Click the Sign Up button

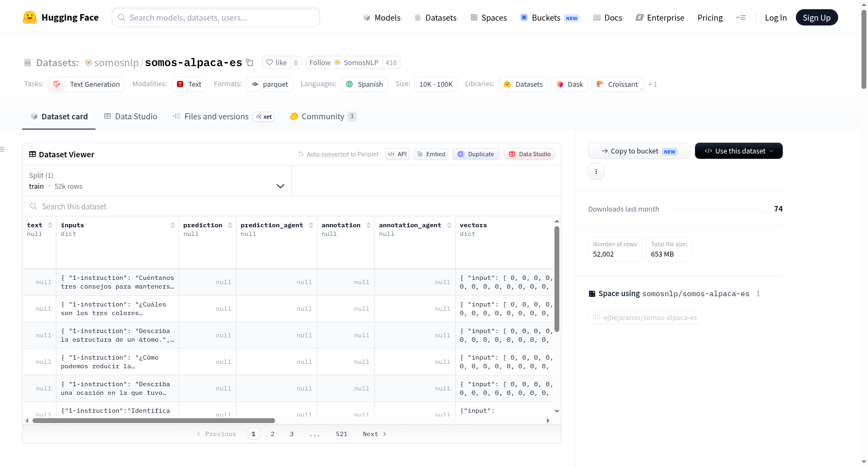point(816,17)
